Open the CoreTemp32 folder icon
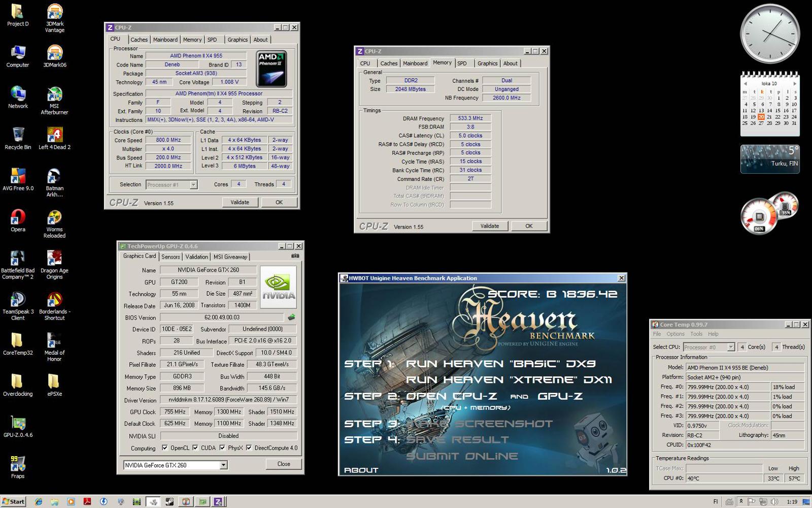This screenshot has height=508, width=812. tap(18, 344)
